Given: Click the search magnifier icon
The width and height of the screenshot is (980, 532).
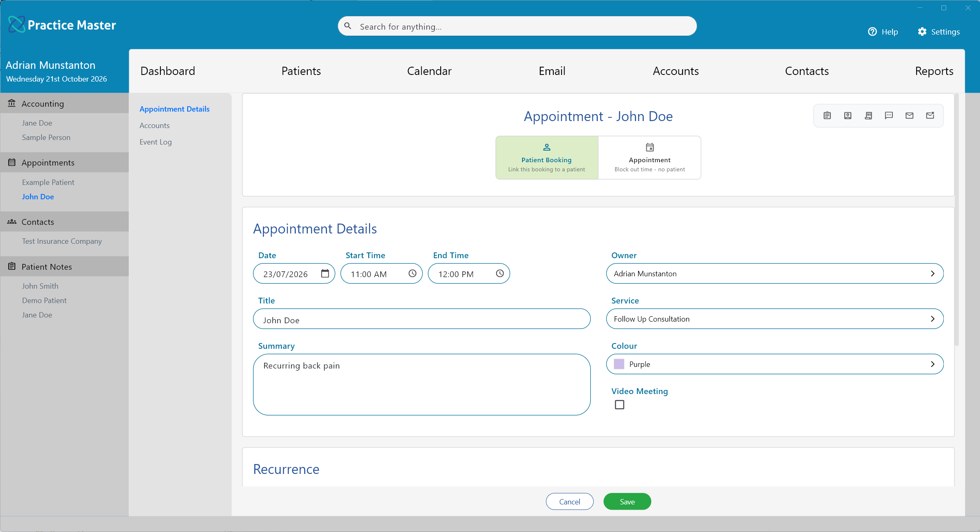Looking at the screenshot, I should (348, 26).
